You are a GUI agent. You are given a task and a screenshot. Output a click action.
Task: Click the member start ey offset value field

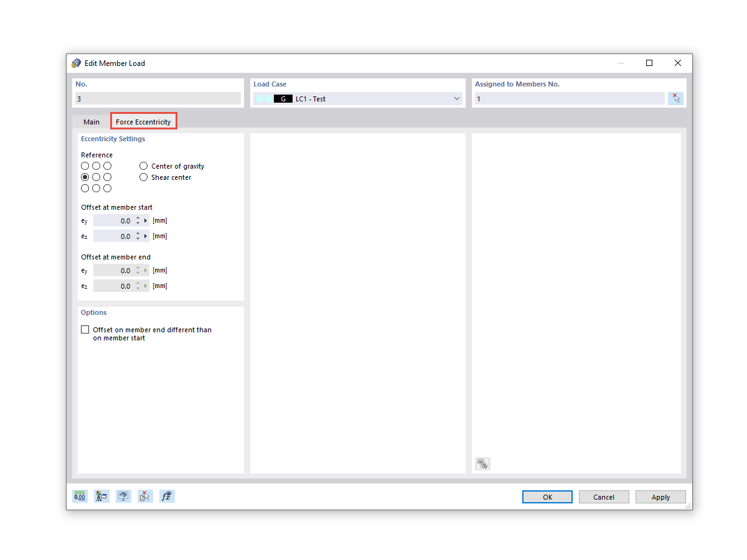(113, 221)
